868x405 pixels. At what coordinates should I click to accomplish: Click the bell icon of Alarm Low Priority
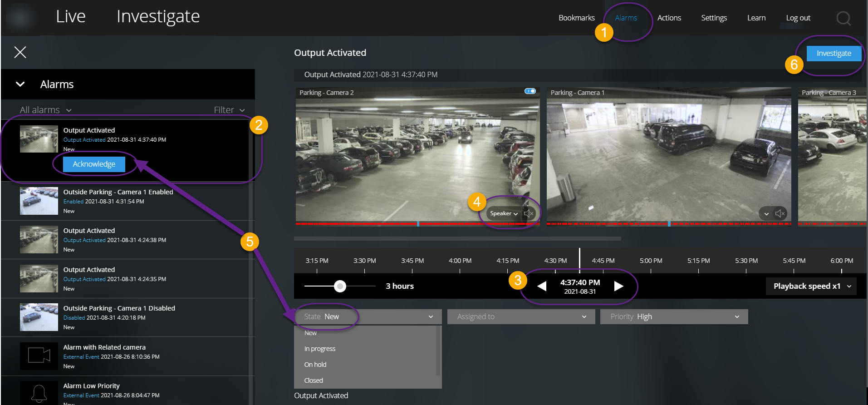click(39, 393)
